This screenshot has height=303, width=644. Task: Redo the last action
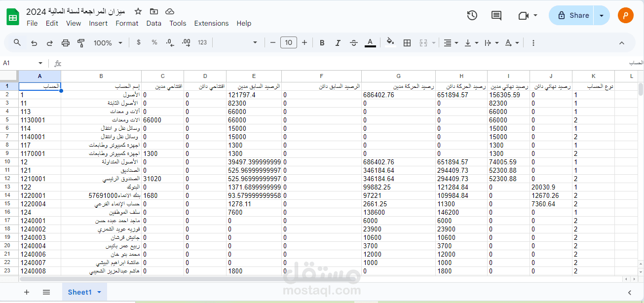click(x=50, y=43)
